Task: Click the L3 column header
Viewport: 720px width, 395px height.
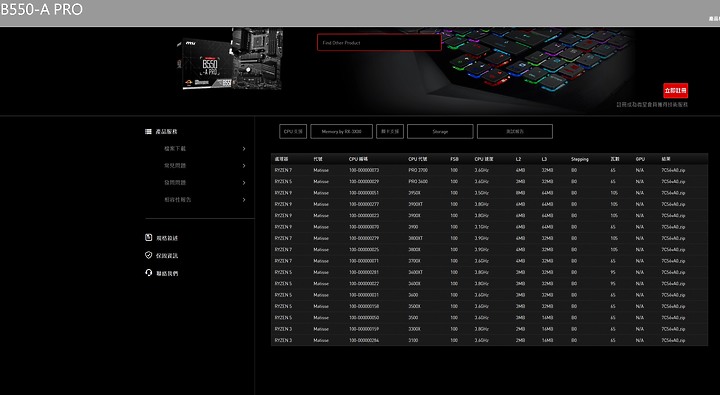Action: [x=544, y=159]
